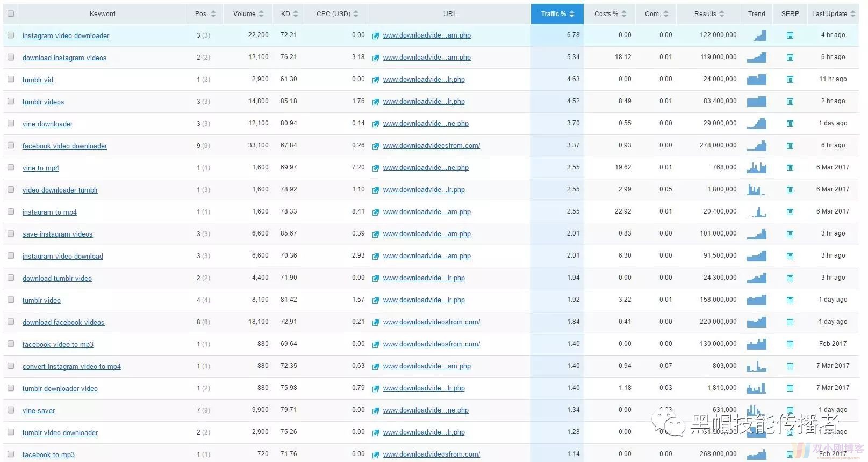Sort table by Last Update column
Screen dimensions: 868x462
[833, 14]
